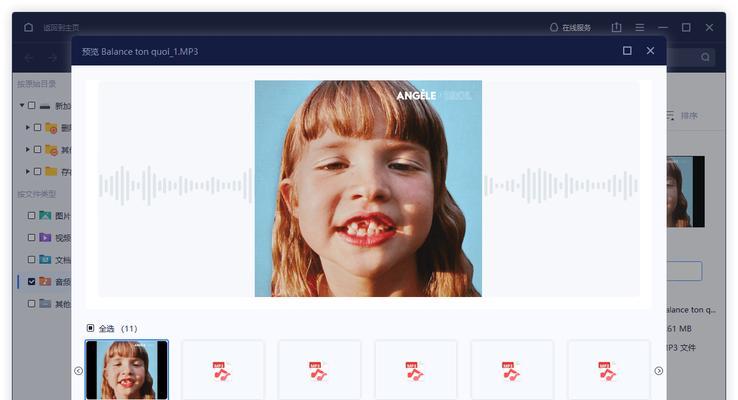Click the gray 其他 folder icon at sidebar bottom

(45, 304)
